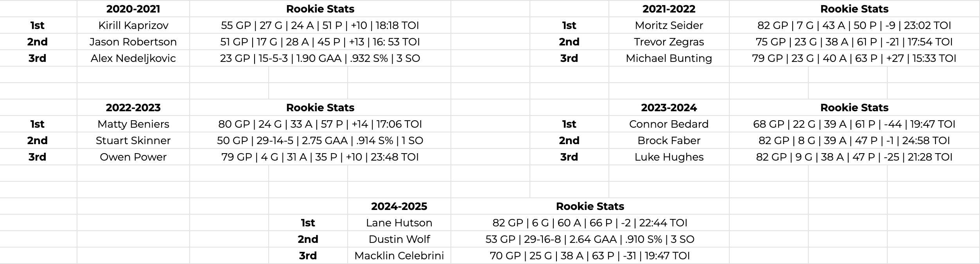This screenshot has height=264, width=980.
Task: Click Trevor Zegras' stats cell
Action: 854,42
